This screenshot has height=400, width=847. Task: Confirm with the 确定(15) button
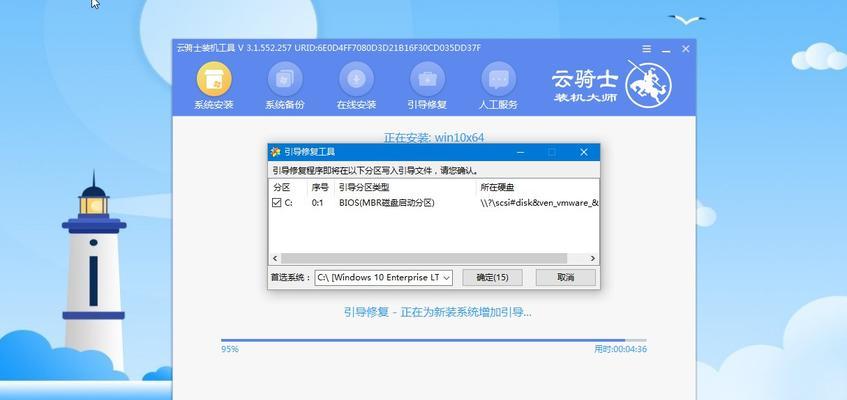click(x=492, y=277)
